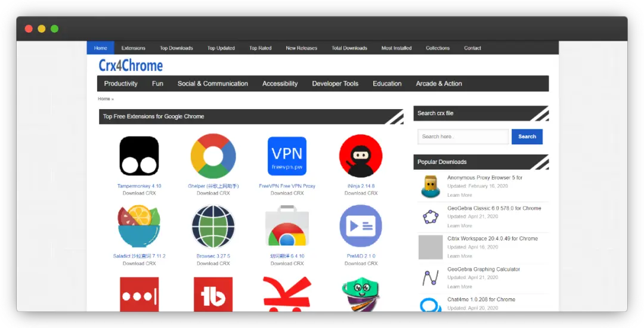Screen dimensions: 644x328
Task: Select the FreeVPN blue VPN icon
Action: 287,156
